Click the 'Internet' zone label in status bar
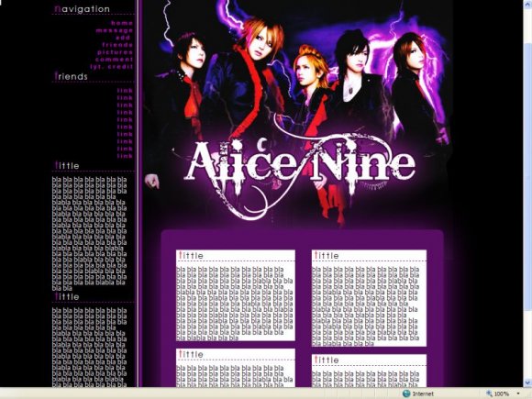 pos(423,393)
